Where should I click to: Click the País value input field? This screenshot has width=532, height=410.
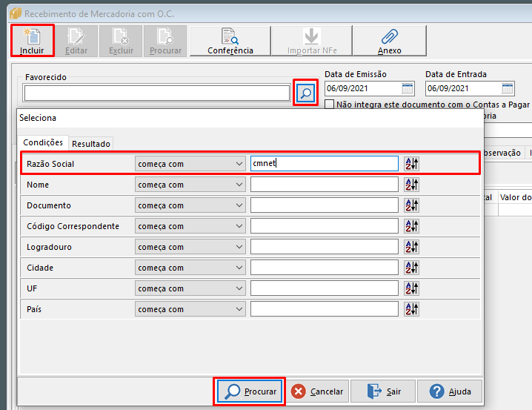[325, 309]
